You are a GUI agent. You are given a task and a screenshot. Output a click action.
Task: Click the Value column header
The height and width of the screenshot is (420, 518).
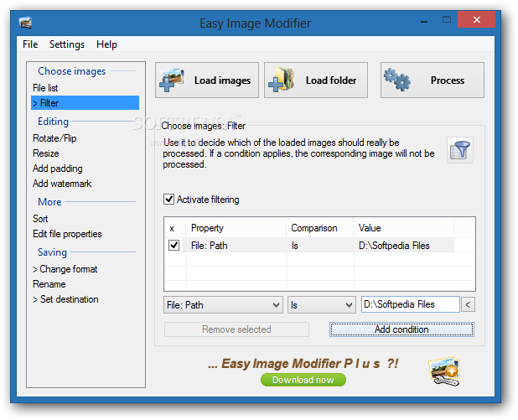point(404,228)
